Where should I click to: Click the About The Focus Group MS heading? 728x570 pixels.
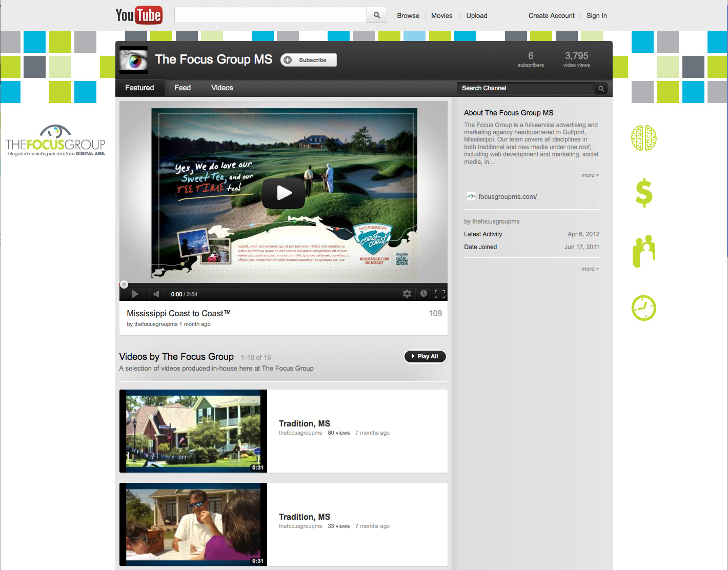[509, 113]
